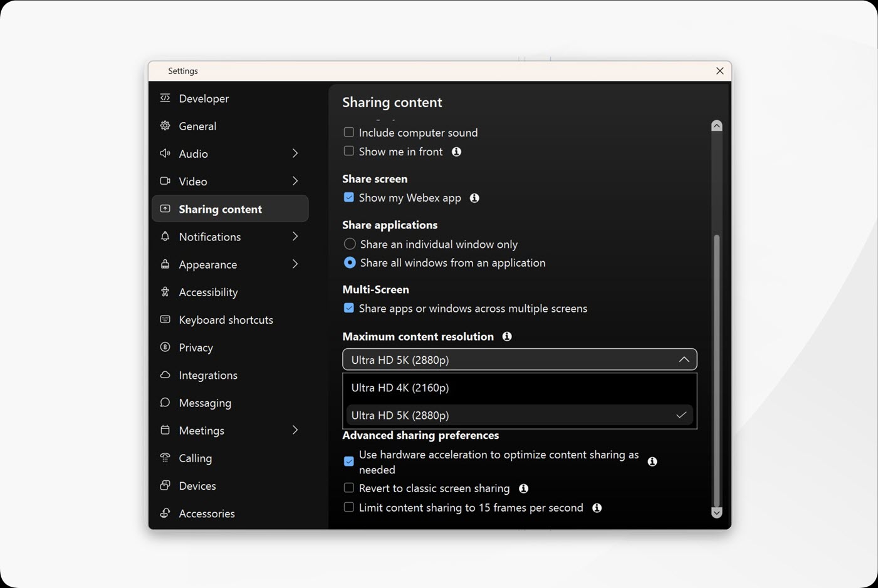The height and width of the screenshot is (588, 878).
Task: Click the Accessibility person icon
Action: pos(165,292)
